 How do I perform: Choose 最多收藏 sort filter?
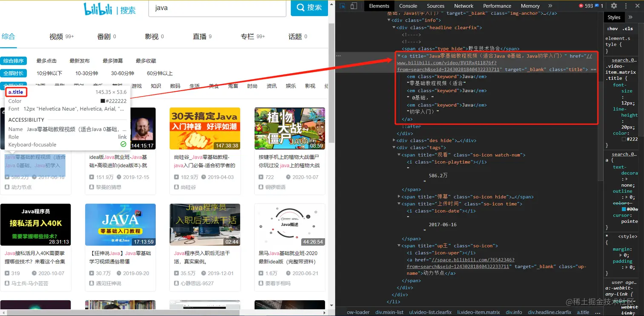pyautogui.click(x=146, y=61)
